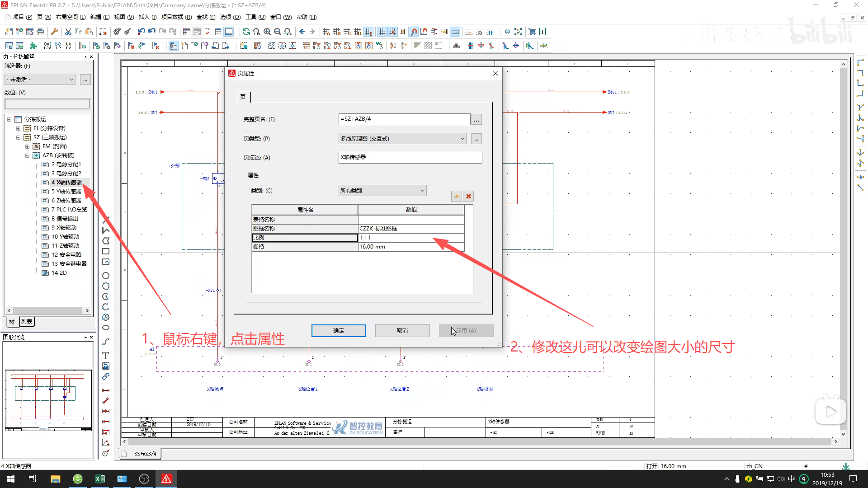Click the zoom in magnifier icon
The height and width of the screenshot is (488, 868).
point(267,32)
